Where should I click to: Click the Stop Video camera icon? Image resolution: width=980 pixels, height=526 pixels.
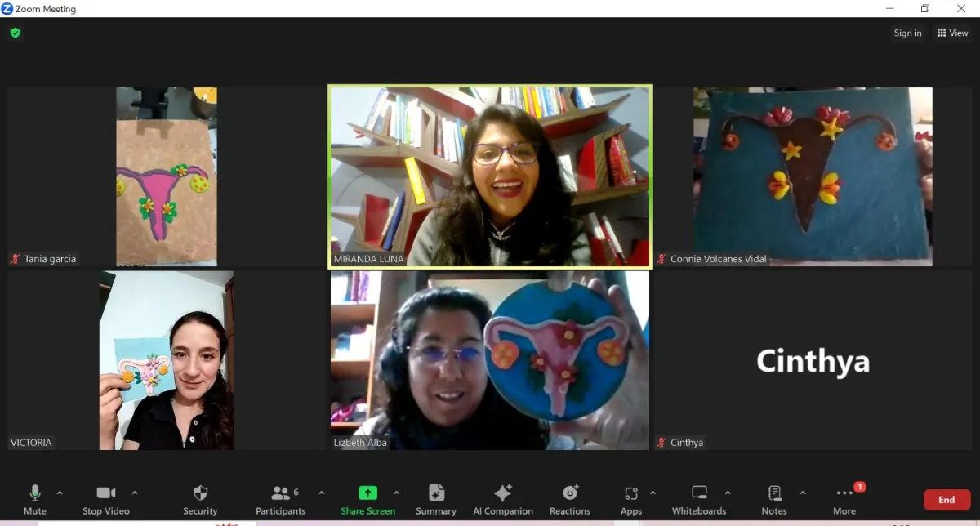(106, 493)
